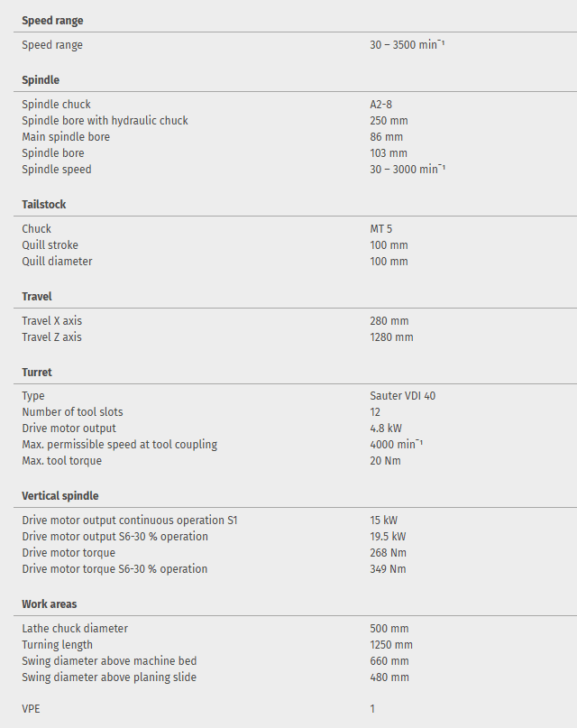The height and width of the screenshot is (728, 577).
Task: Select the "MT 5" chuck value
Action: coord(381,229)
